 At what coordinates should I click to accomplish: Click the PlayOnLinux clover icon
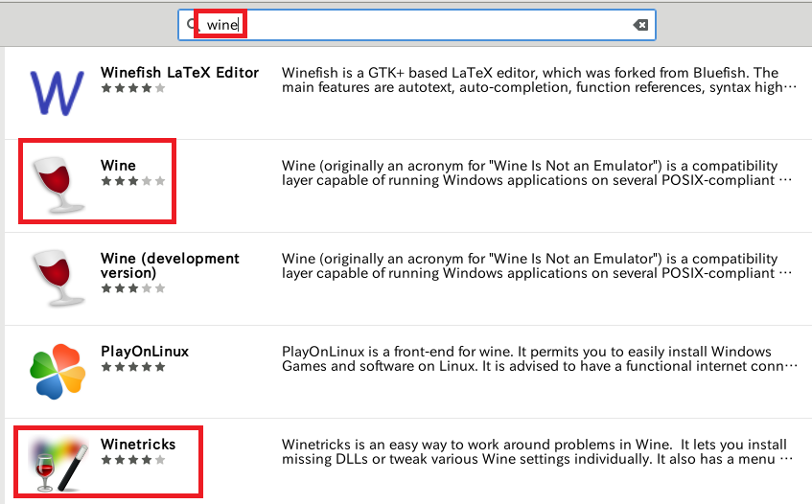tap(58, 371)
